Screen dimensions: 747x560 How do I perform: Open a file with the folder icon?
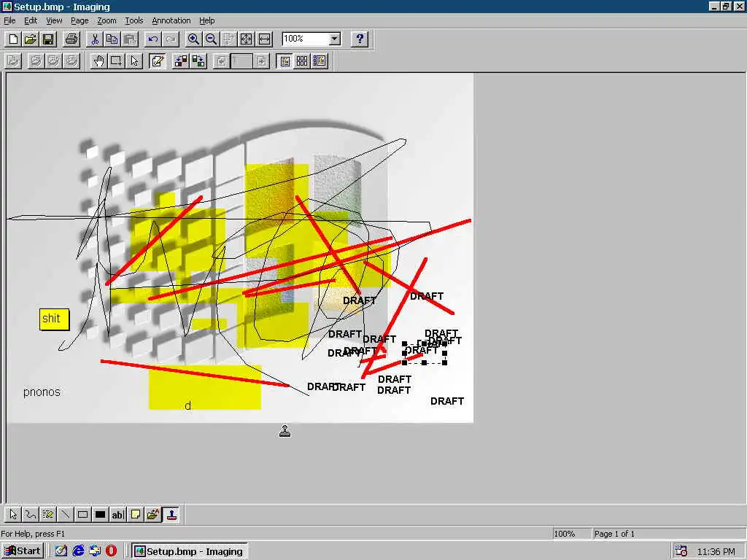31,39
